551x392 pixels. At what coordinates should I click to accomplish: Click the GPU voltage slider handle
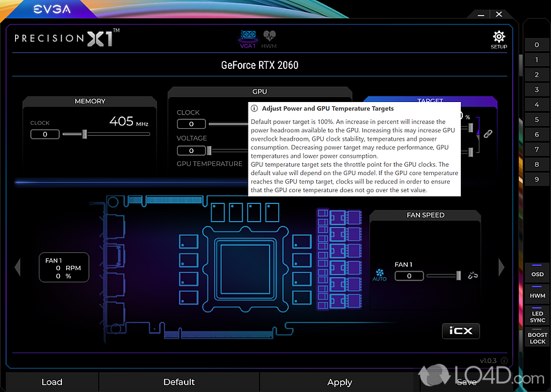(209, 151)
